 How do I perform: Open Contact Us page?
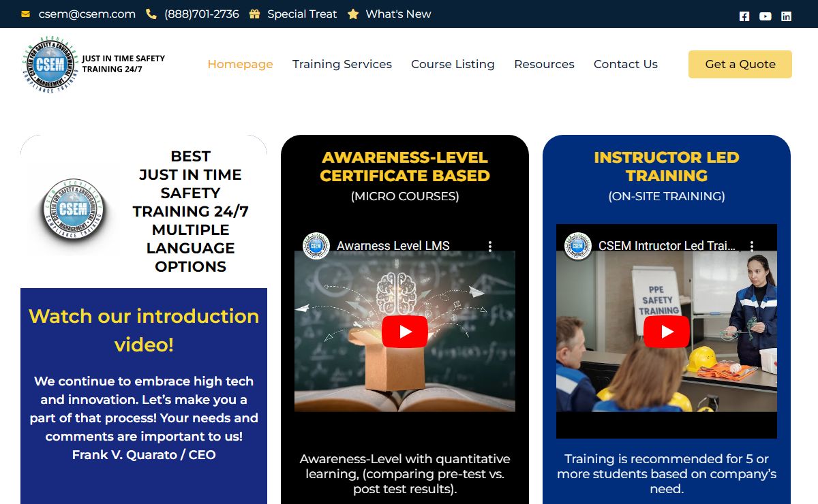[626, 64]
